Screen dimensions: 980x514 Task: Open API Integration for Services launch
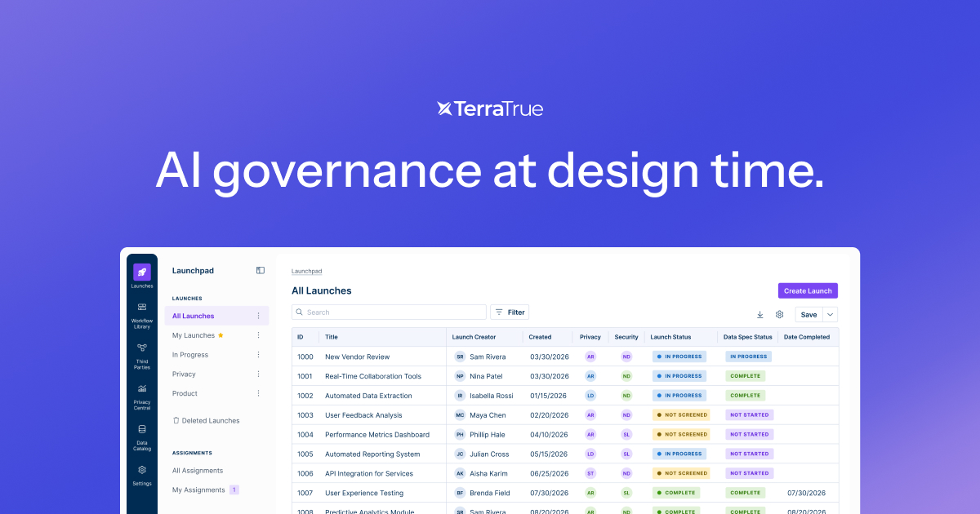pos(369,474)
